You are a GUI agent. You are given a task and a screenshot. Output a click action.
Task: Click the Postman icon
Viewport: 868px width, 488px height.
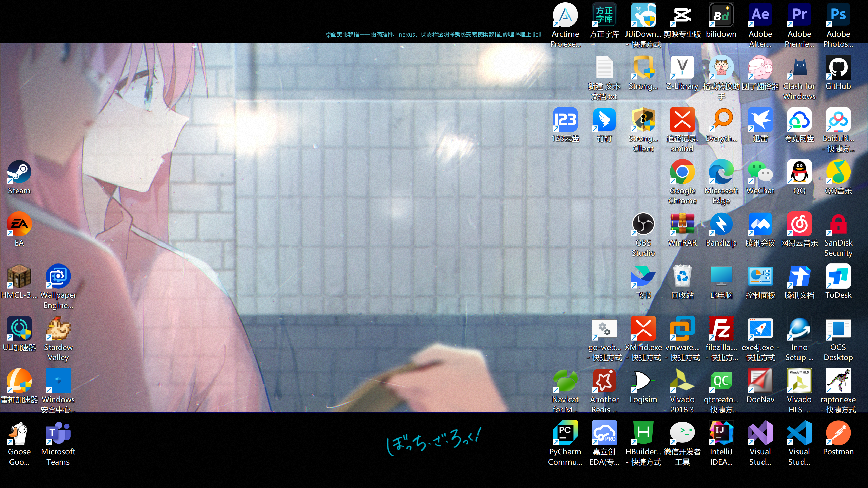pyautogui.click(x=838, y=433)
